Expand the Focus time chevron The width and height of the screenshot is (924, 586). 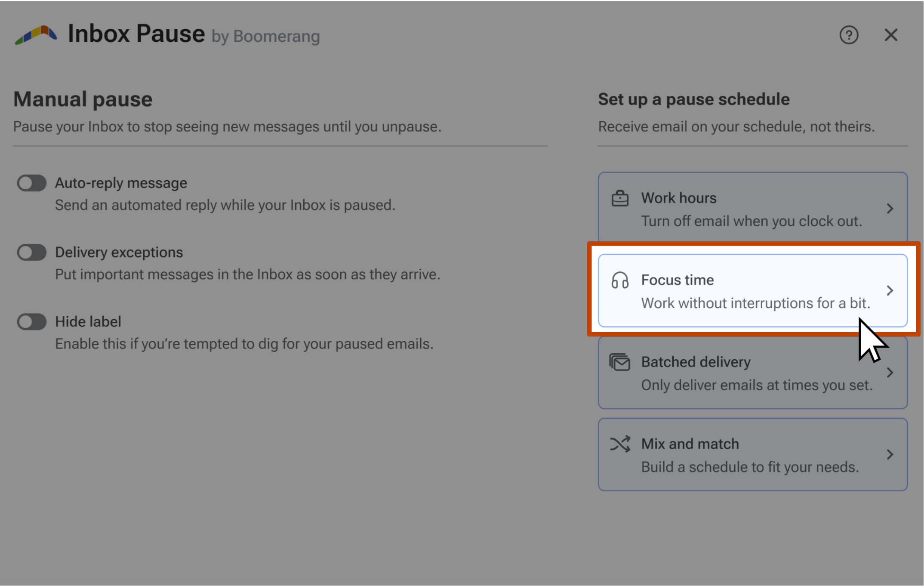click(890, 290)
